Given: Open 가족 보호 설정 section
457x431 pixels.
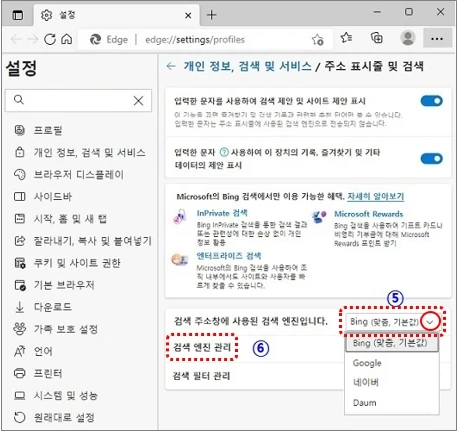Looking at the screenshot, I should (55, 329).
